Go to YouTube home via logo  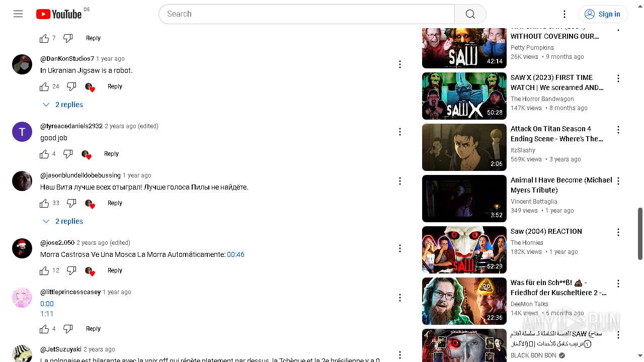59,14
